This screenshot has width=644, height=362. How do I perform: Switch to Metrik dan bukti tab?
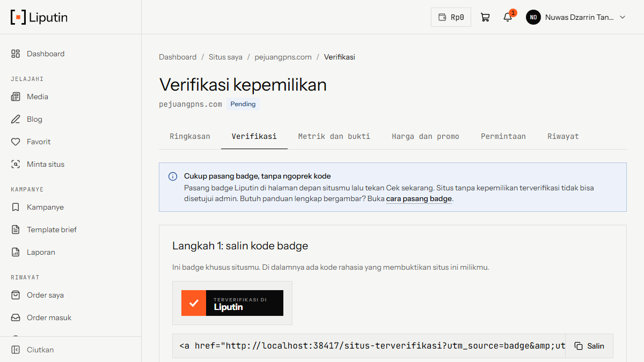pos(334,136)
